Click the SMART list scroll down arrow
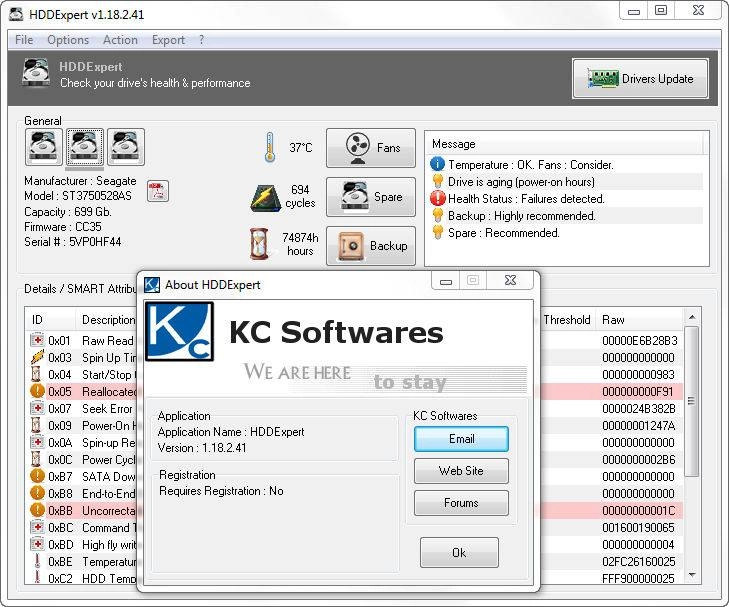 pos(692,575)
